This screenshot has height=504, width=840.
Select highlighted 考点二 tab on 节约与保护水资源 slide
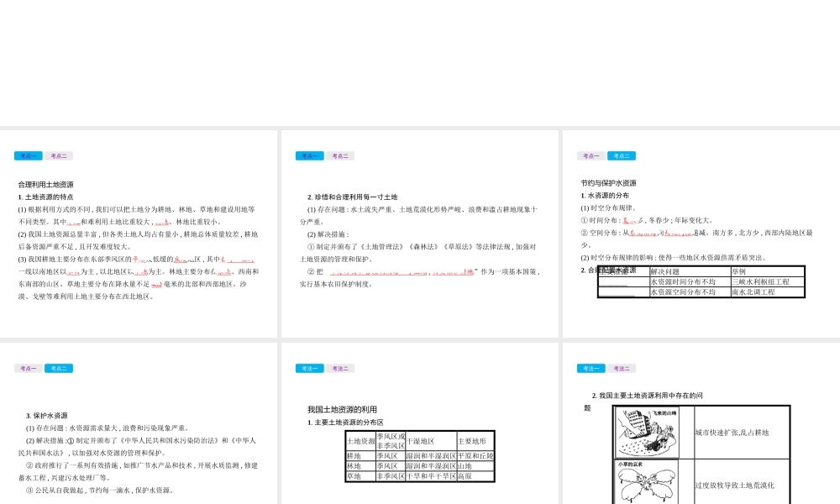coord(622,156)
